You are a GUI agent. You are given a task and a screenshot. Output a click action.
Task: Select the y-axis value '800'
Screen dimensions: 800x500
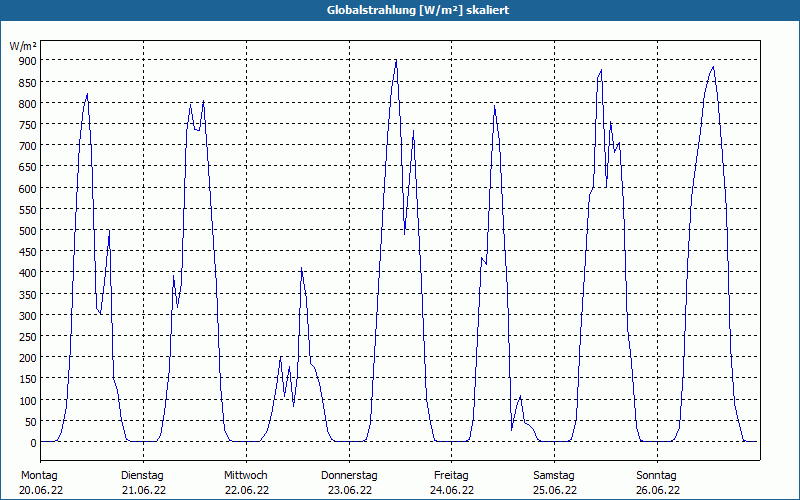28,103
